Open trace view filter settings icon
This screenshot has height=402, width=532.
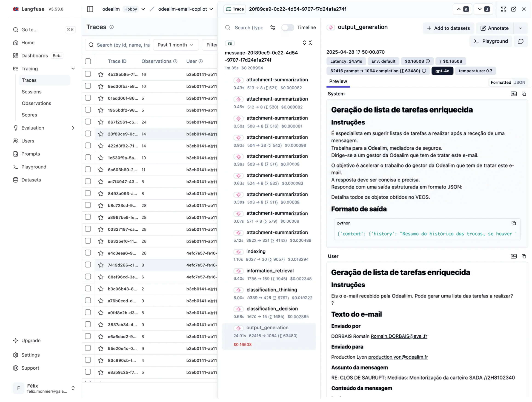(x=272, y=28)
